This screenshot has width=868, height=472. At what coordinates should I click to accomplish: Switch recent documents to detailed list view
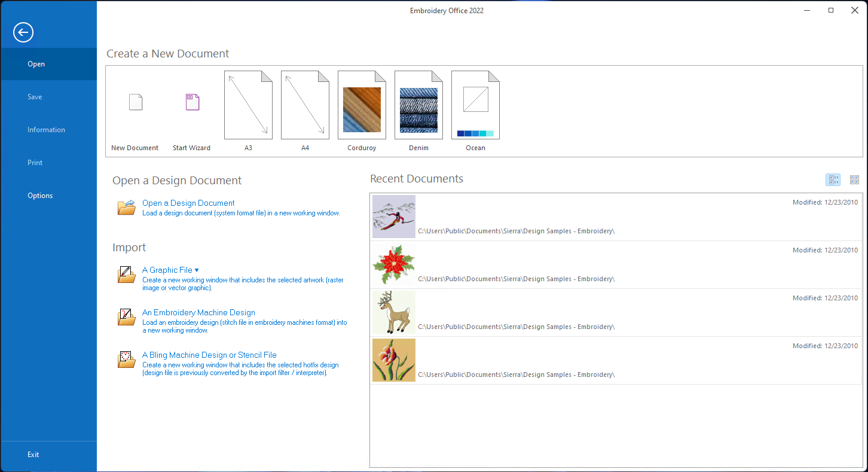[x=833, y=179]
